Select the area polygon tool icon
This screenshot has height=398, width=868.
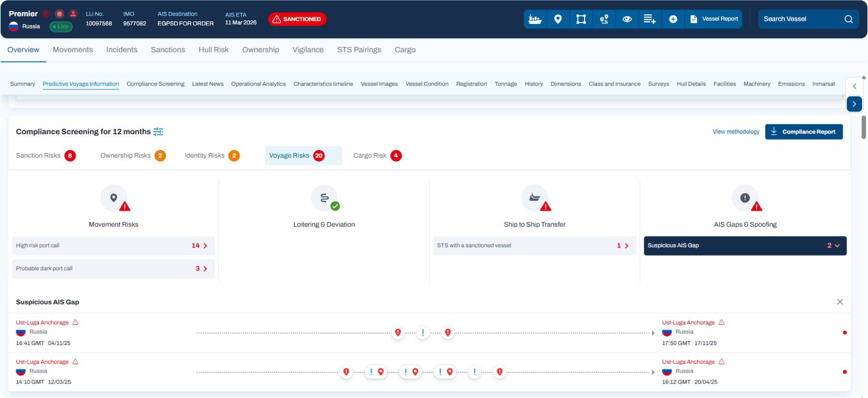581,19
